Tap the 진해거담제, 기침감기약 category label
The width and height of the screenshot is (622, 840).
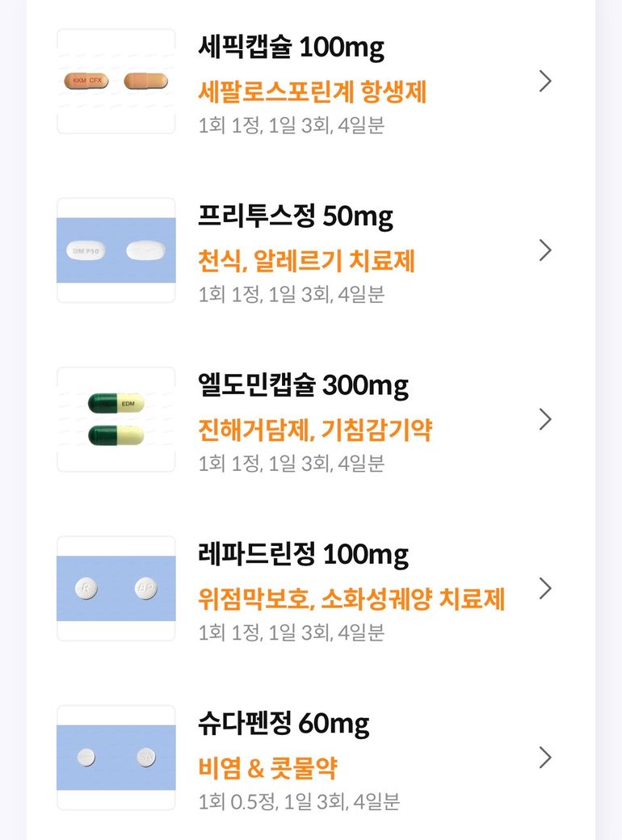(315, 430)
